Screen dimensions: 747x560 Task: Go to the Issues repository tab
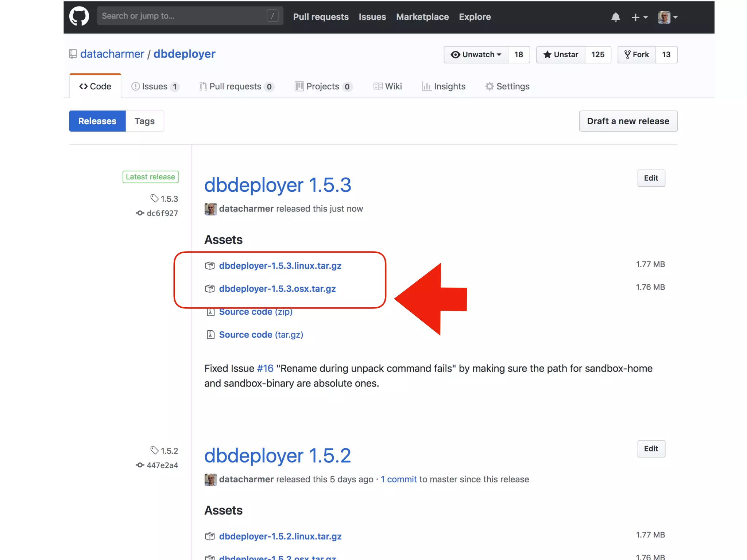[x=155, y=86]
